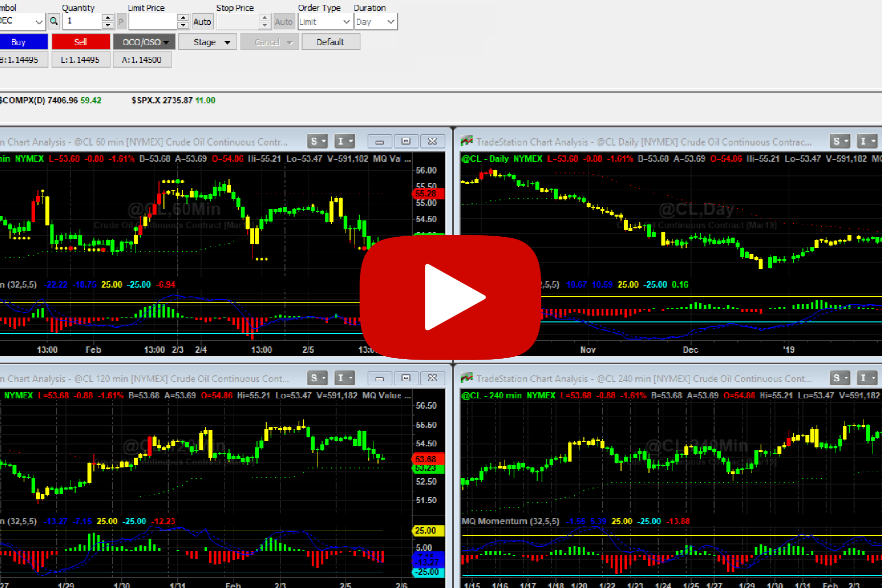Click the $COMPX(D) 7406.96 quote text
Image resolution: width=882 pixels, height=588 pixels.
tap(39, 100)
